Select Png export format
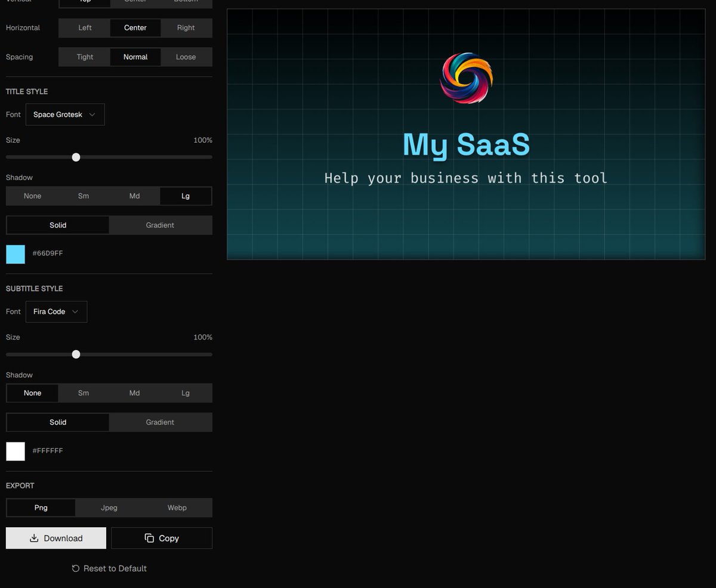716x588 pixels. pyautogui.click(x=41, y=507)
